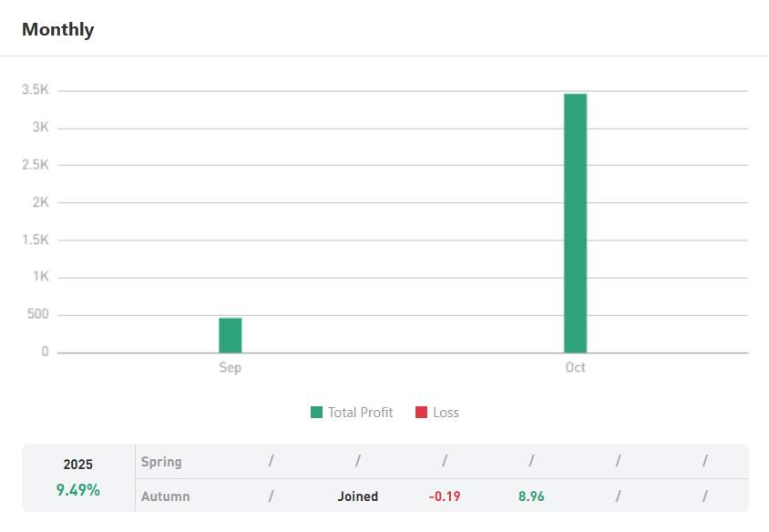
Task: Click the red -0.19 monthly value
Action: [445, 496]
